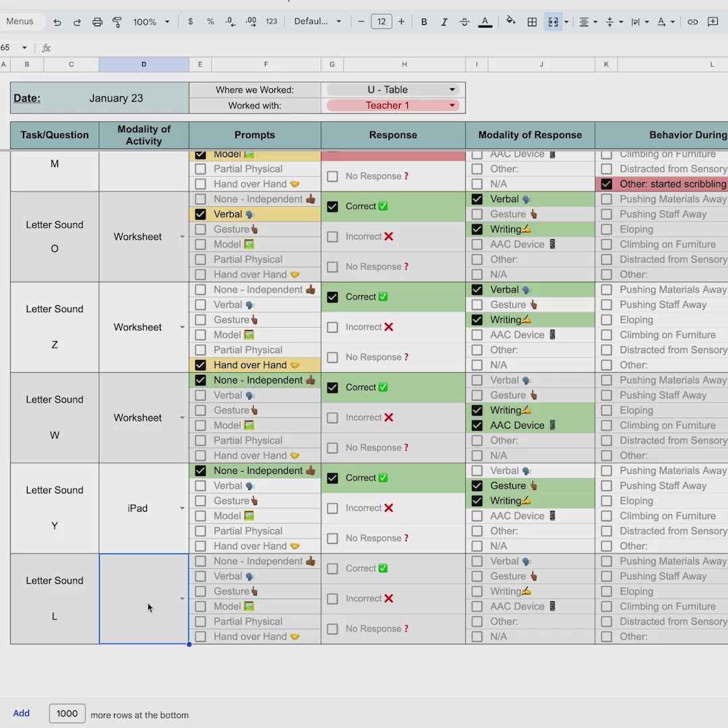Image resolution: width=728 pixels, height=728 pixels.
Task: Click the Add rows link
Action: [x=22, y=713]
